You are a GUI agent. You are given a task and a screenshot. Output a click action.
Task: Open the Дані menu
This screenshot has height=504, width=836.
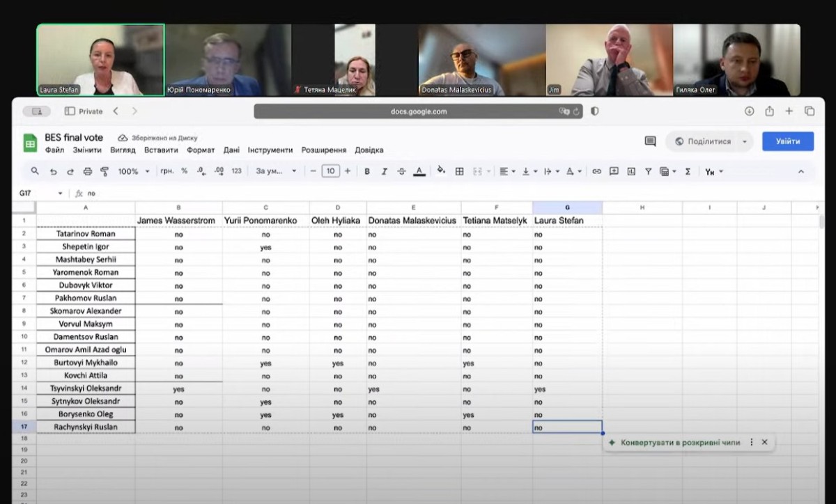tap(231, 150)
